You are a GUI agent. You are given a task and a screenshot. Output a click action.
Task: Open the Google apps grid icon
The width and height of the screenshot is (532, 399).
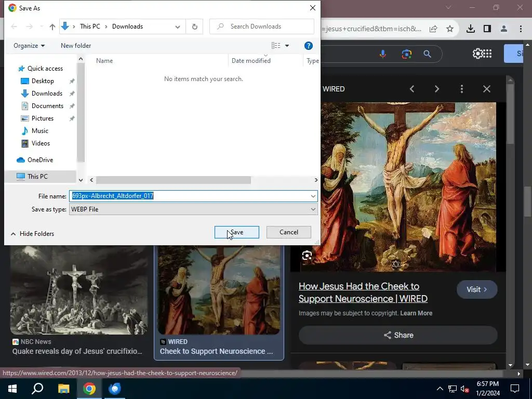coord(487,54)
